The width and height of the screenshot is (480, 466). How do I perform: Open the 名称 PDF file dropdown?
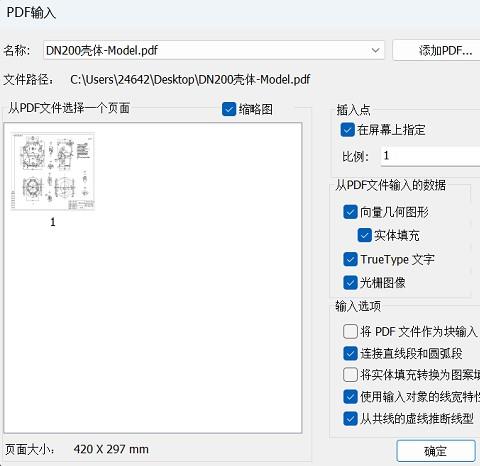pos(375,50)
